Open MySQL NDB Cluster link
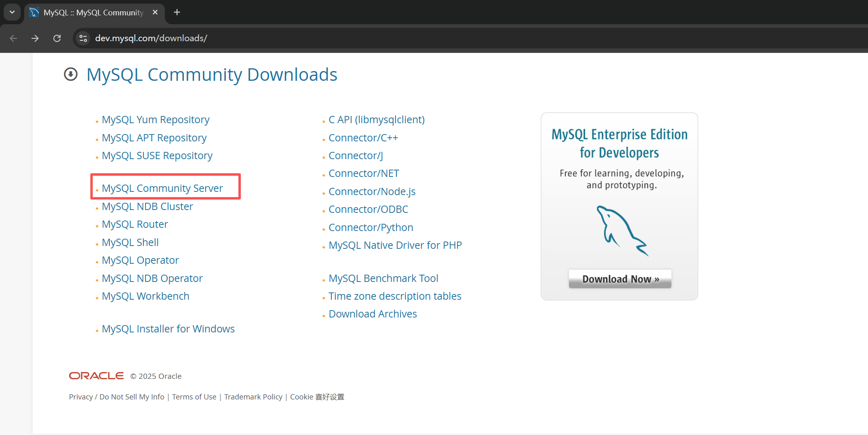868x435 pixels. (147, 207)
